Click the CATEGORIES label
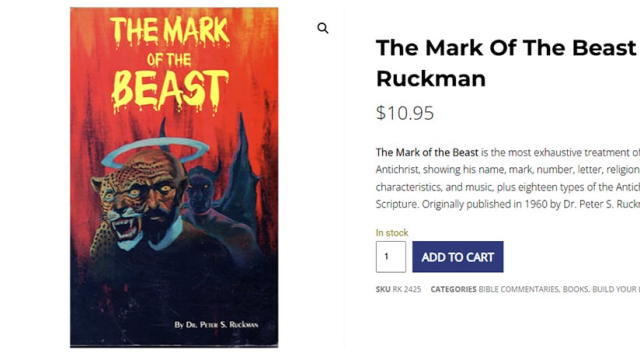The width and height of the screenshot is (640, 360). [453, 289]
